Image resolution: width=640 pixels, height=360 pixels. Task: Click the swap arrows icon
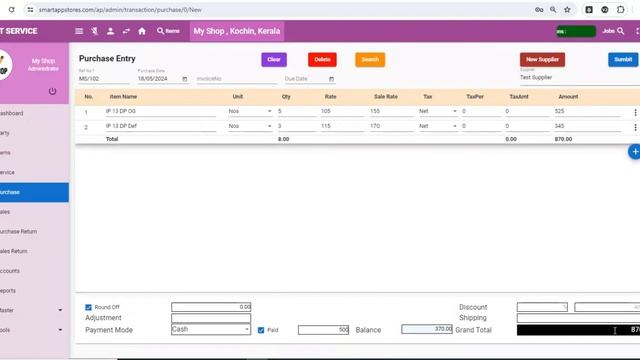[126, 31]
